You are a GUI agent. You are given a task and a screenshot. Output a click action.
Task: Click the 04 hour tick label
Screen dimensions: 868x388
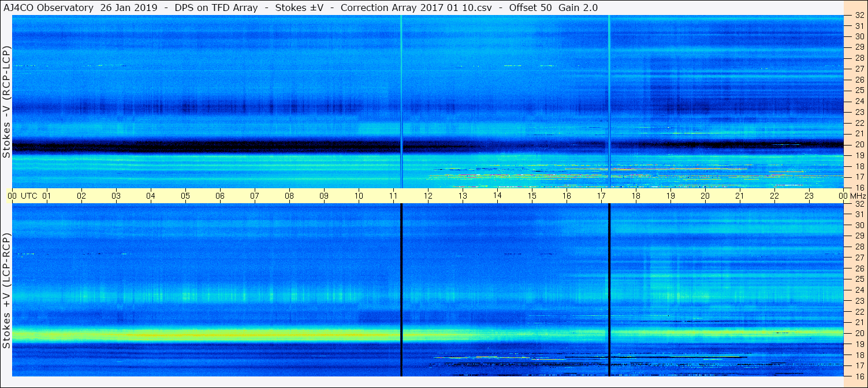(151, 196)
